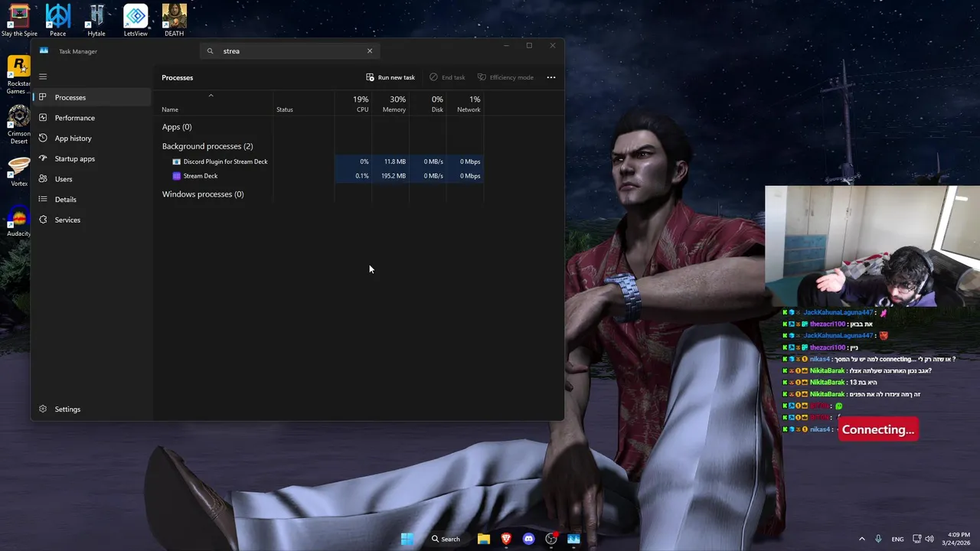Open File Explorer from the taskbar

(x=484, y=539)
